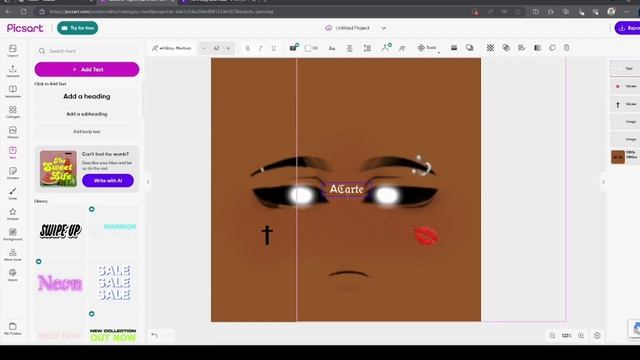The width and height of the screenshot is (640, 360).
Task: Choose the NEW COLLECTION OUT NOW style
Action: click(113, 335)
